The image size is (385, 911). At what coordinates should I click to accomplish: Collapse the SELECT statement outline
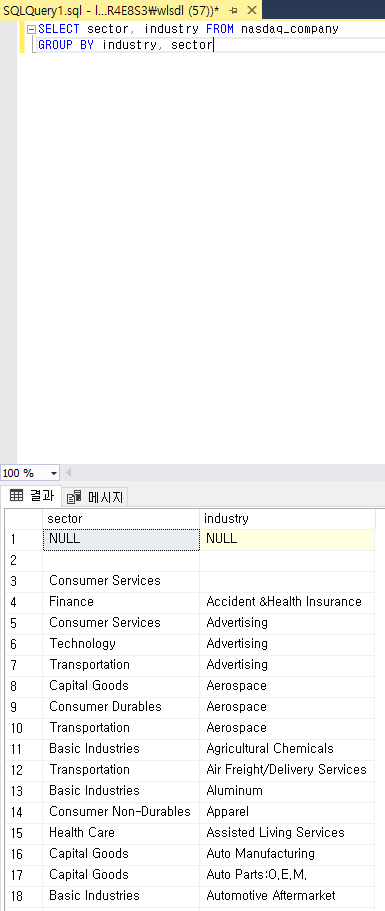(31, 29)
